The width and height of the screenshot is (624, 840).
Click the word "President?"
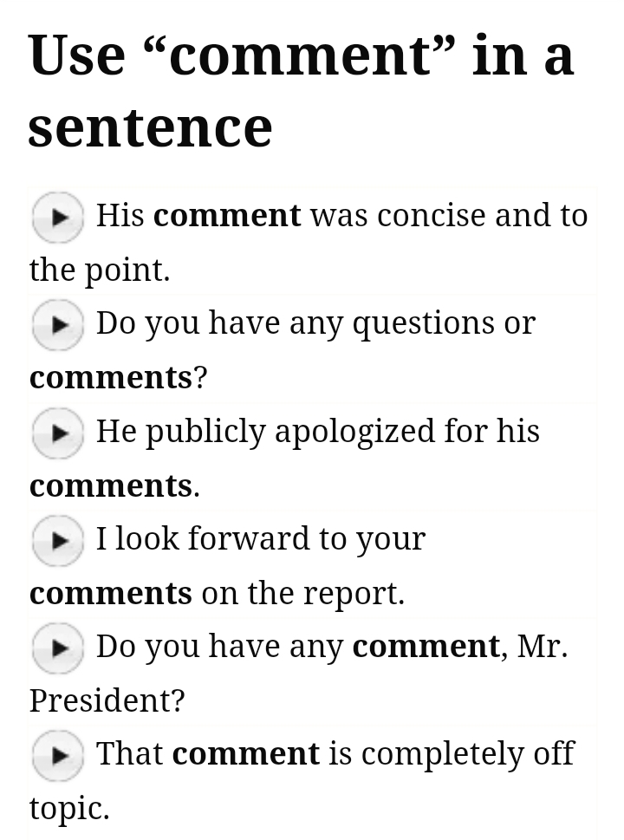point(107,700)
